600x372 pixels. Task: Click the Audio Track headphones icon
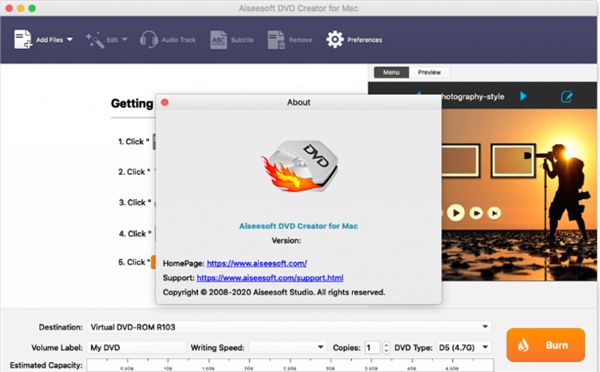tap(148, 39)
